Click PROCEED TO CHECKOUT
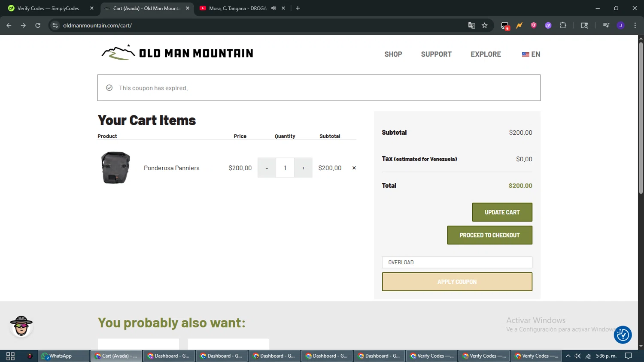This screenshot has height=362, width=644. pos(489,235)
